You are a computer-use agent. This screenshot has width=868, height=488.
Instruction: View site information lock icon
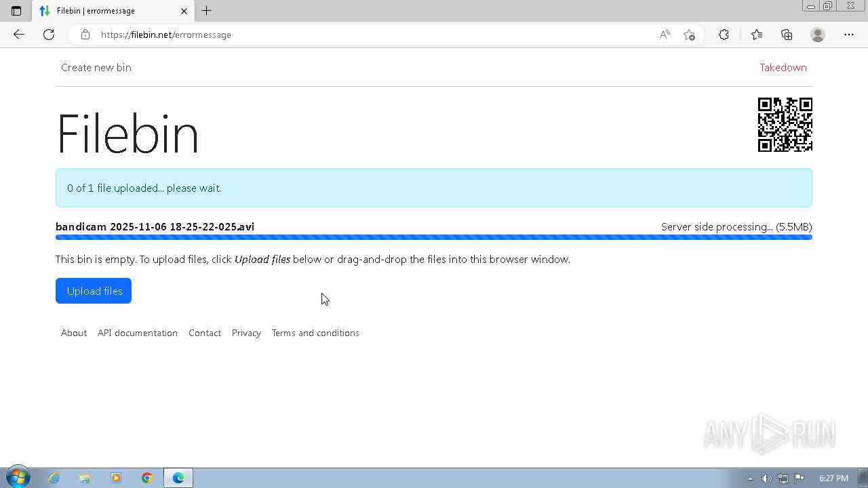pos(85,35)
